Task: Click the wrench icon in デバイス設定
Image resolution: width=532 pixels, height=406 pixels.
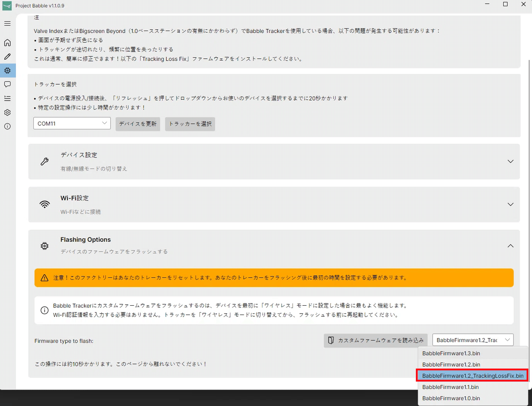Action: (44, 162)
